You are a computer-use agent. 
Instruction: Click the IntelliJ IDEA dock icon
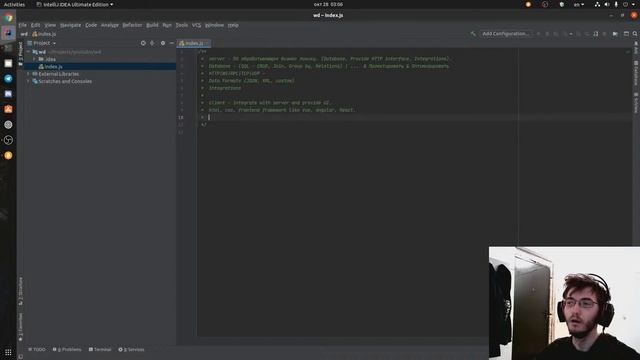(8, 33)
